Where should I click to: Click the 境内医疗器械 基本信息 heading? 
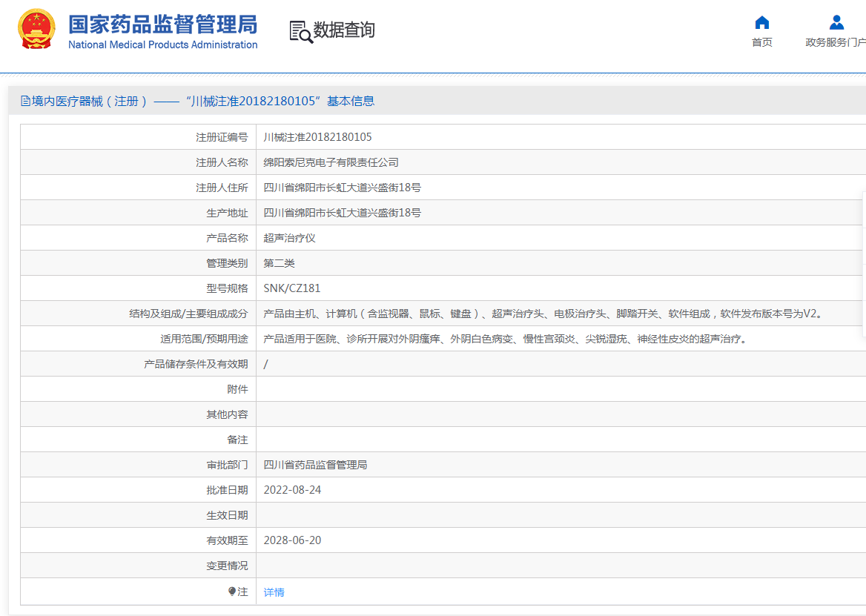tap(203, 101)
